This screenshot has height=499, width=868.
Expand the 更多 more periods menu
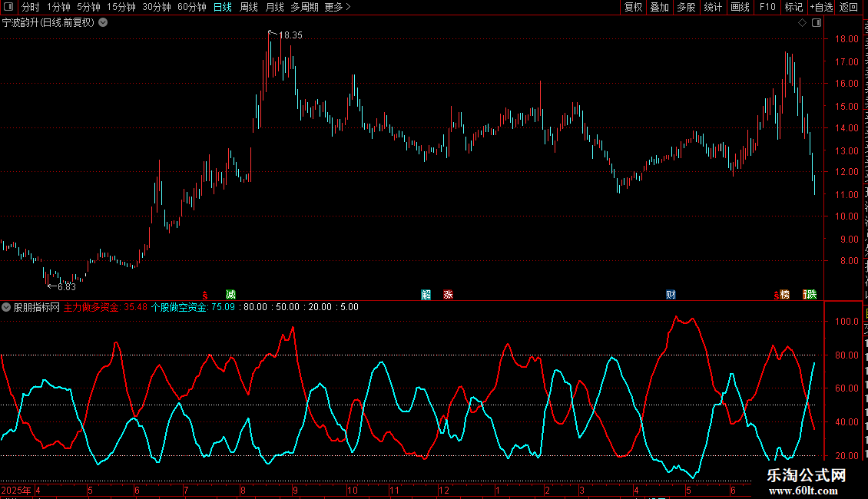coord(337,7)
